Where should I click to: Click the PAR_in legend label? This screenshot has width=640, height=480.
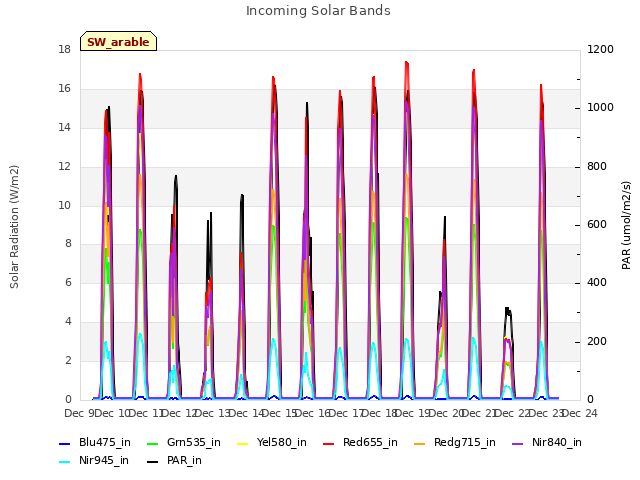[184, 460]
